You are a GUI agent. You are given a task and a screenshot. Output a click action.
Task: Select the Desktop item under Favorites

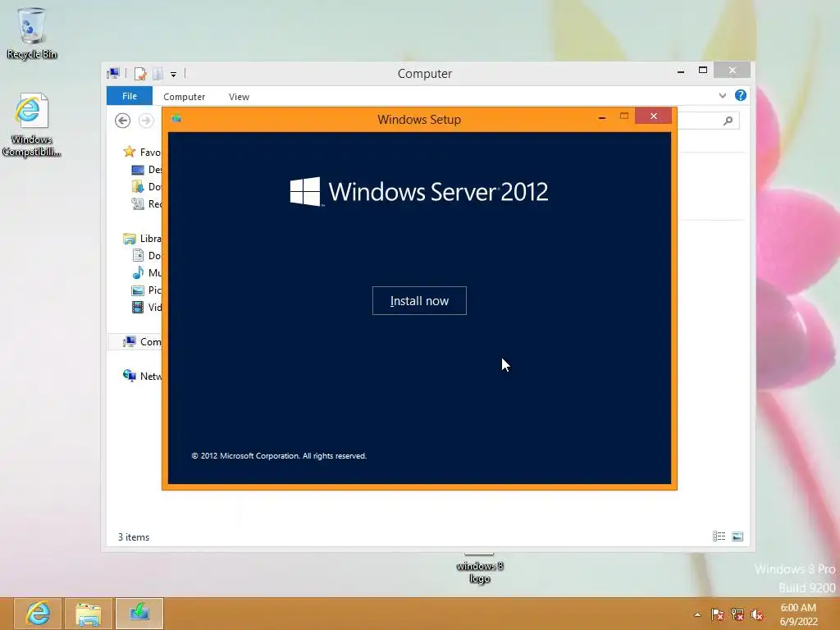point(146,169)
